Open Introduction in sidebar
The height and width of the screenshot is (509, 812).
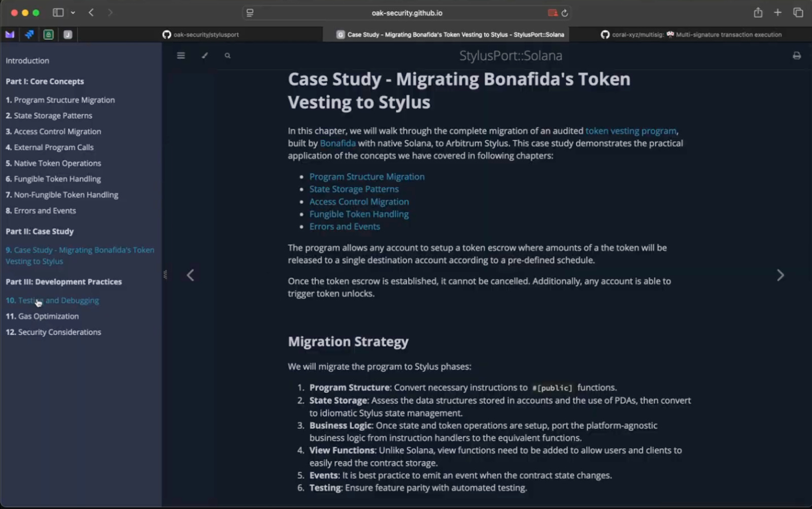point(27,60)
